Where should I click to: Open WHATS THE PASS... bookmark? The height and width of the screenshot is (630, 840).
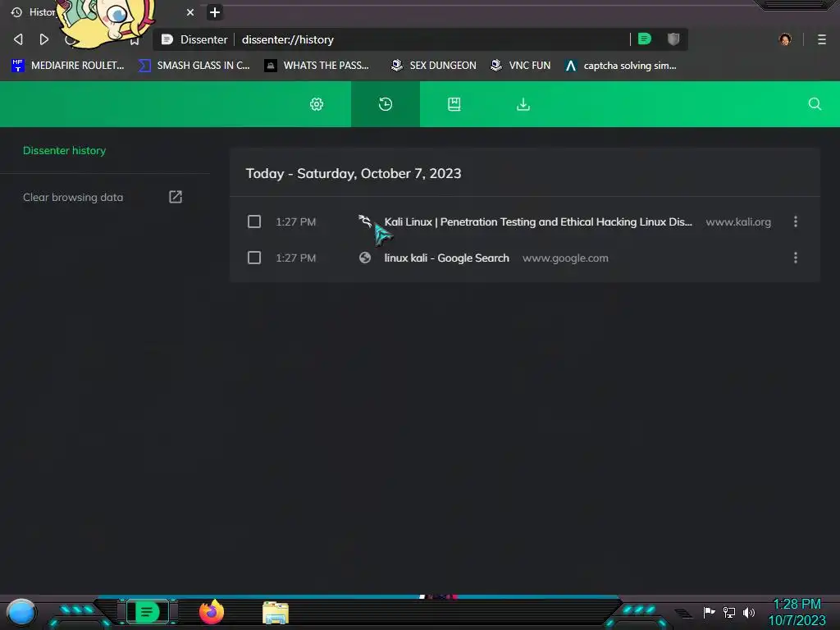(317, 66)
